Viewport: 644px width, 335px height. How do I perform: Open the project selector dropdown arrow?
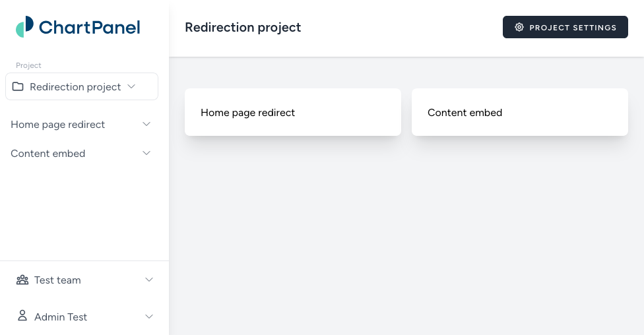131,86
